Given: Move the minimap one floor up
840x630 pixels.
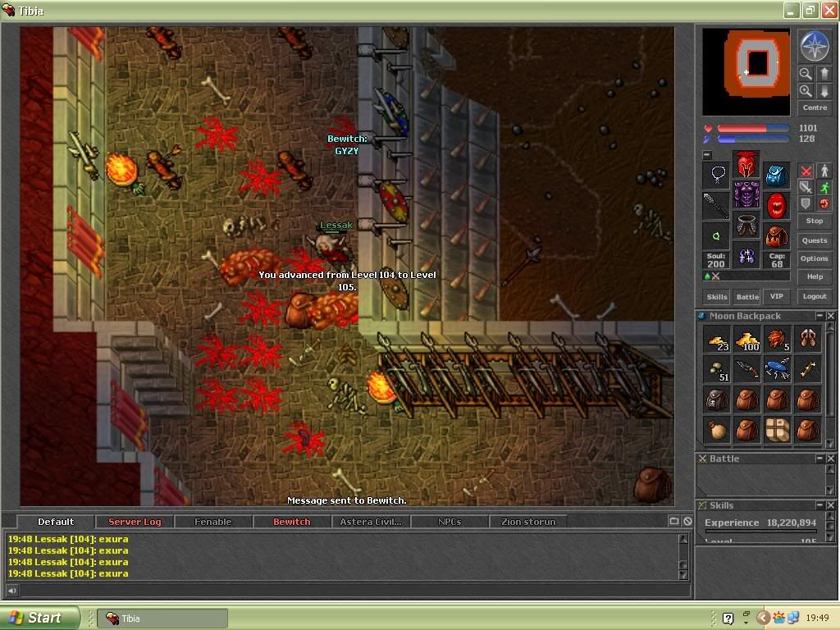Looking at the screenshot, I should point(824,74).
